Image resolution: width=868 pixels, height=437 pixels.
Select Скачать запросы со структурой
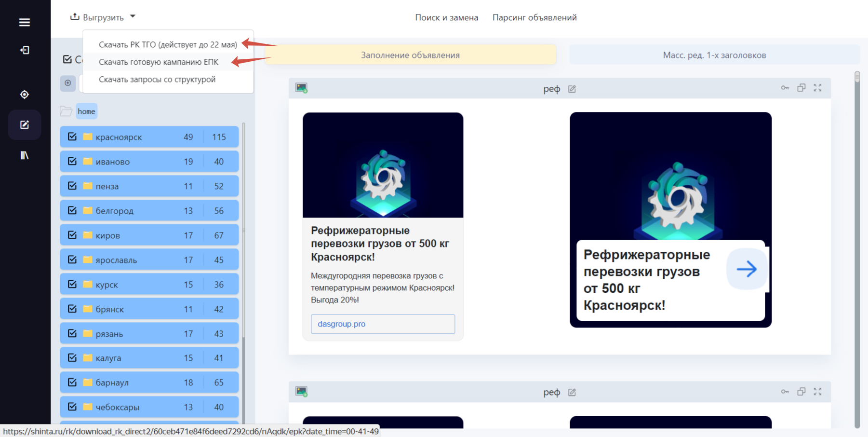(157, 79)
